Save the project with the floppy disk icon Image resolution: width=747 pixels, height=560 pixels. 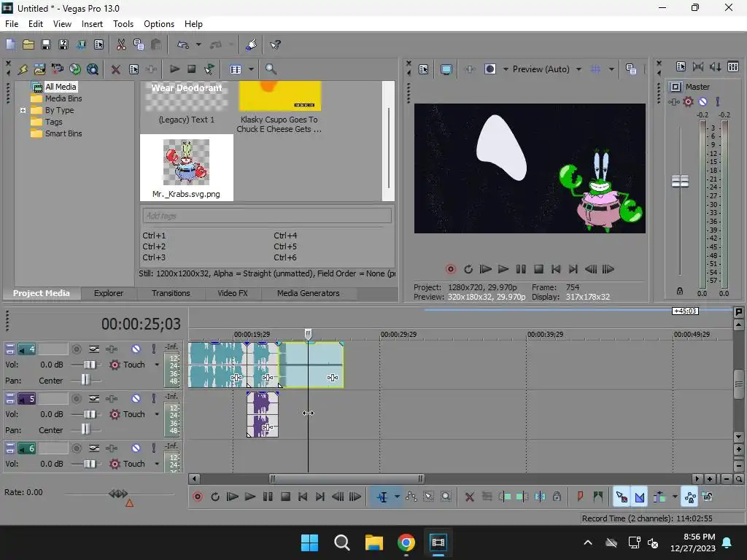coord(46,44)
